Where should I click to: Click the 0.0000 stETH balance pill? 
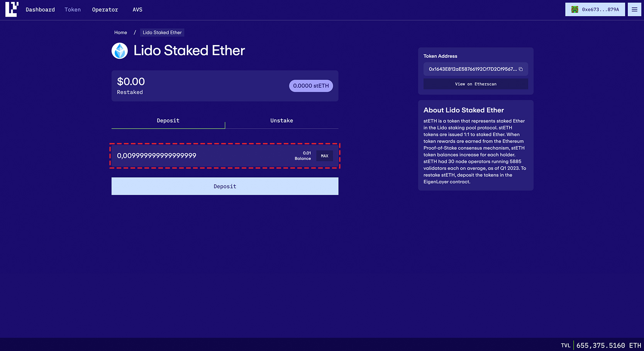pos(311,86)
